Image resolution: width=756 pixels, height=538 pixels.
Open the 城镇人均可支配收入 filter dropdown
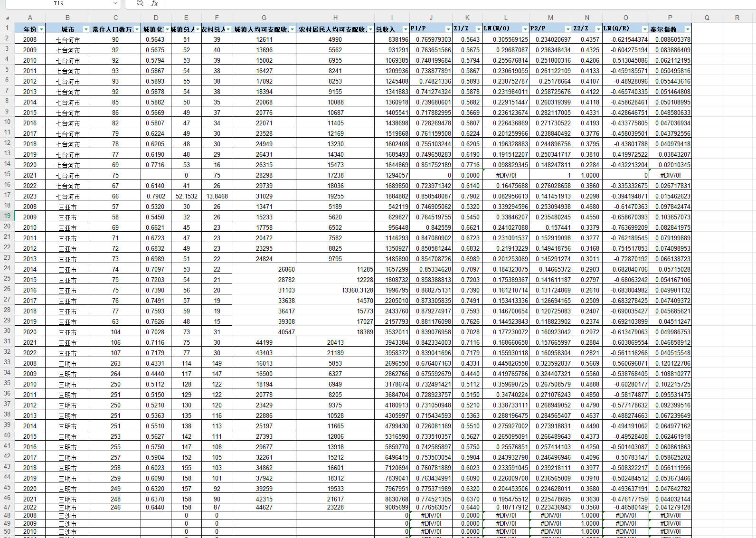(292, 29)
